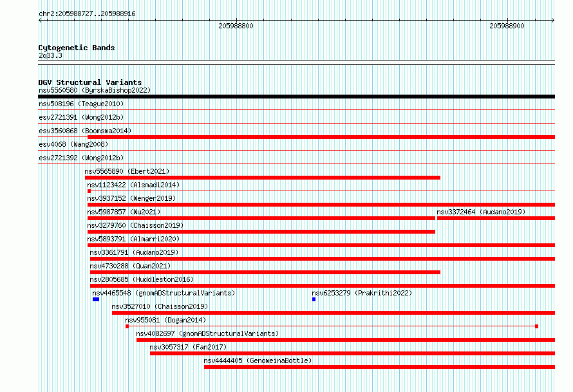Open variant nsv1123422 (Alsmadi2014)

(133, 185)
